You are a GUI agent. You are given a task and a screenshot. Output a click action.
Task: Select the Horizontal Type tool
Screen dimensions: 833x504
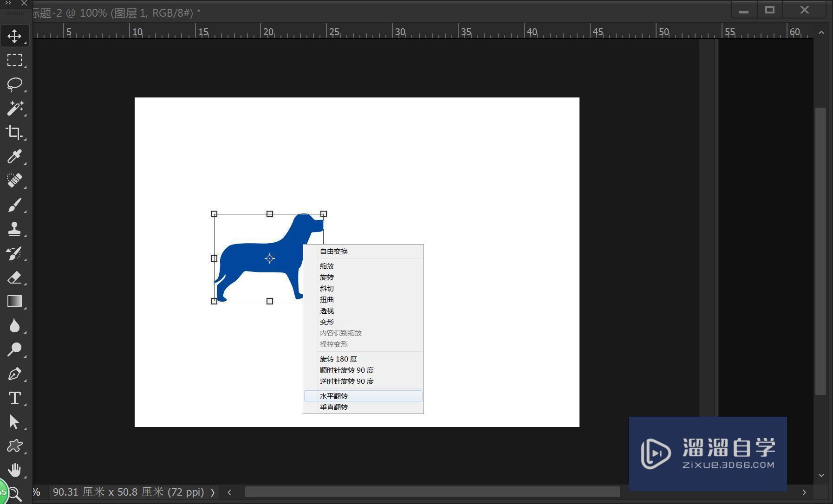[x=15, y=398]
